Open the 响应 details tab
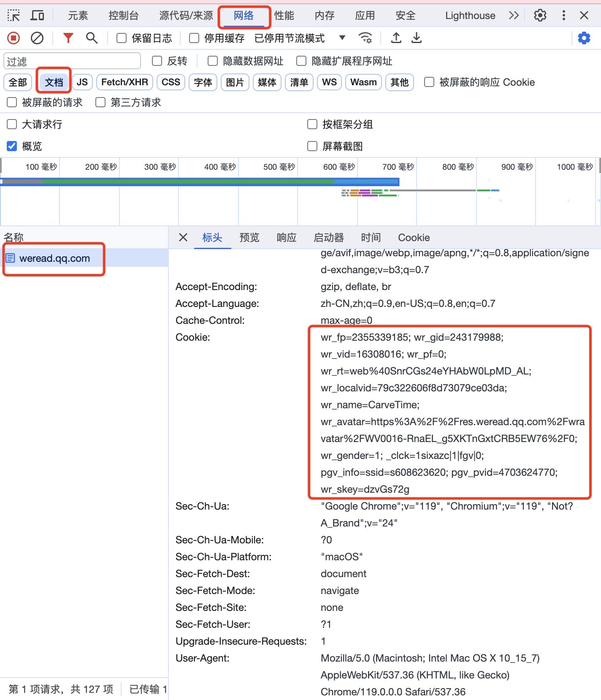601x700 pixels. [287, 237]
